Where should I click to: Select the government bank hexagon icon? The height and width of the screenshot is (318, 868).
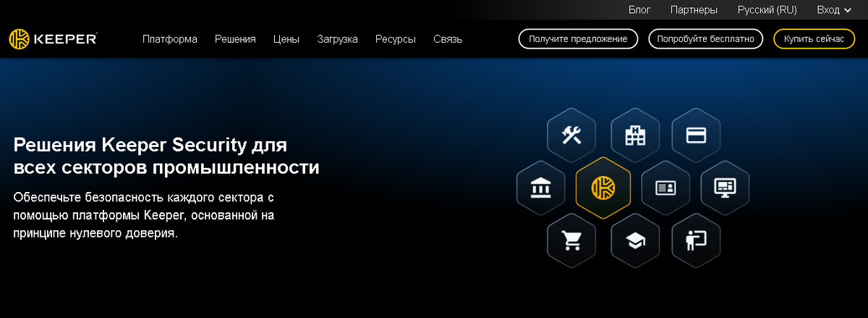[x=540, y=188]
